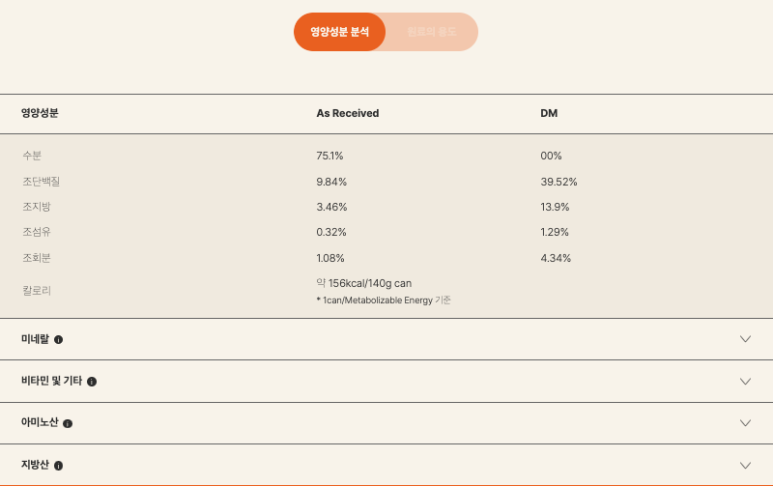Click the 영양성분 column header

(x=39, y=113)
